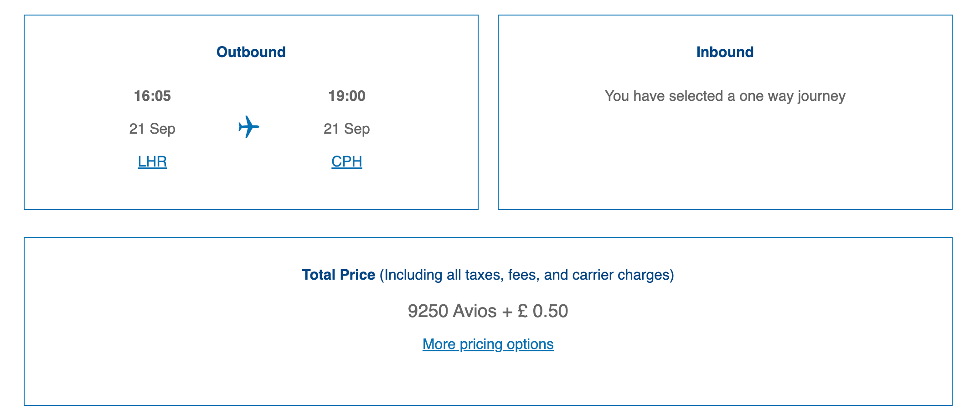Click the plus sign in the price

pos(507,312)
